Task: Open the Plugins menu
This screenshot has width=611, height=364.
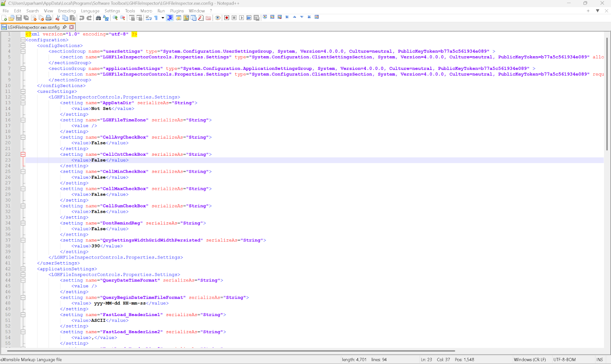Action: [x=177, y=11]
